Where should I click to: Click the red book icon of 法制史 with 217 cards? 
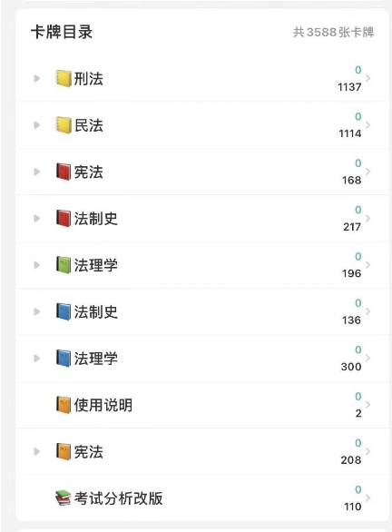(64, 218)
